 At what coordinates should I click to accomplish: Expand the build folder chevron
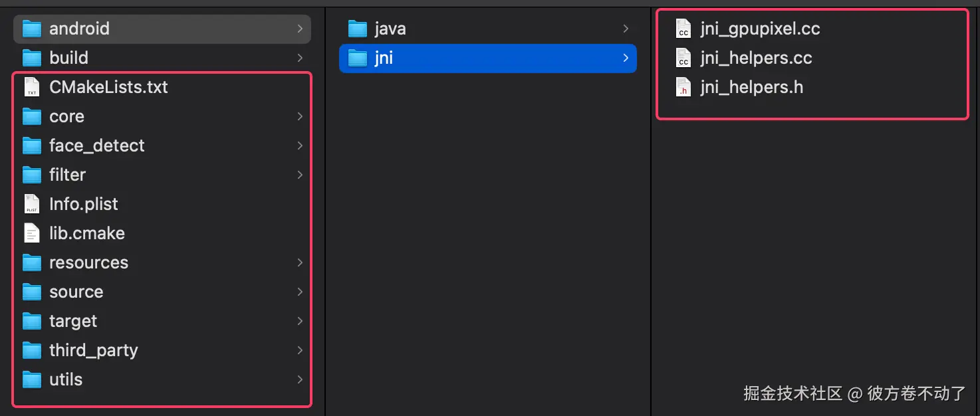click(x=300, y=58)
